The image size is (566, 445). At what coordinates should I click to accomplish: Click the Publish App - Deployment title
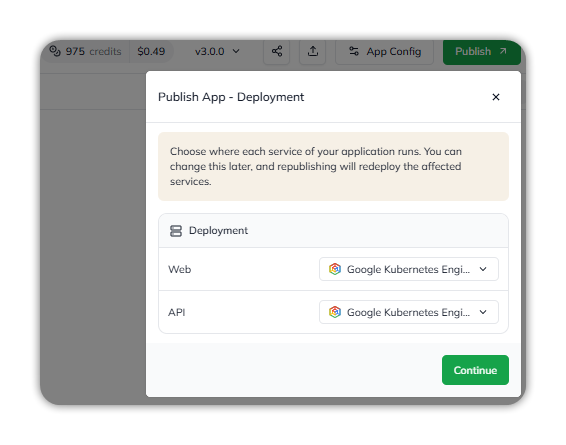click(231, 97)
